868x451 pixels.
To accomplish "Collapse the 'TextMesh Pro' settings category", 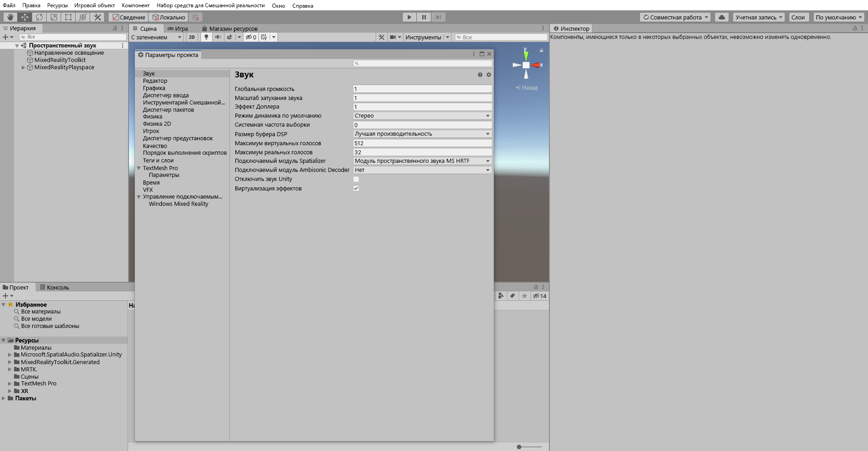I will click(x=139, y=168).
